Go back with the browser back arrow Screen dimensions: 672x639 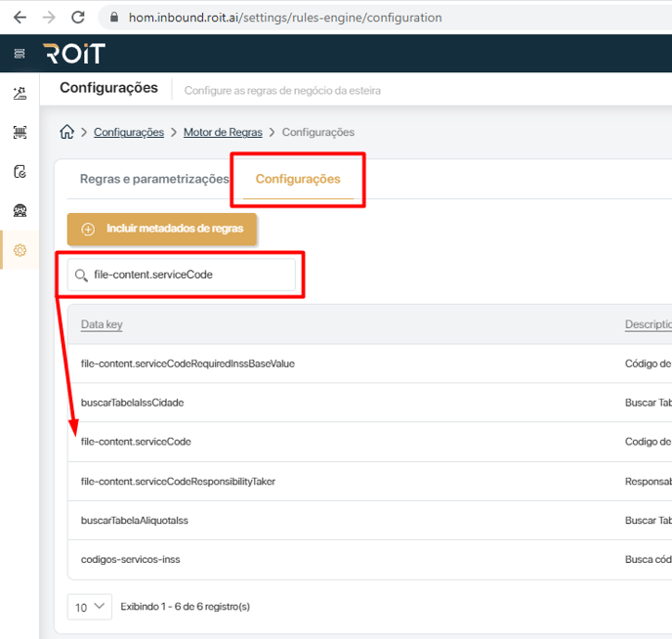[x=21, y=18]
